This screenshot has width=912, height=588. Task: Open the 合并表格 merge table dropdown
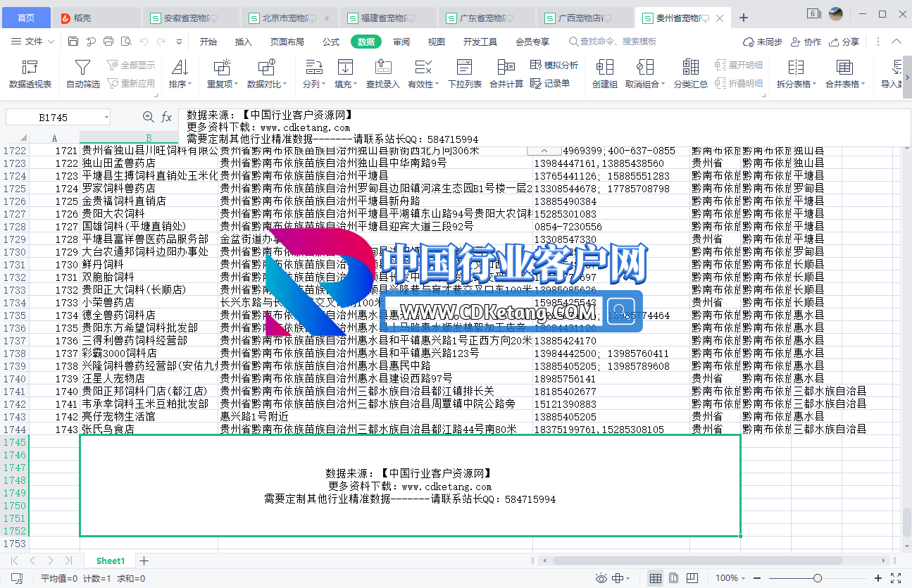pos(844,74)
